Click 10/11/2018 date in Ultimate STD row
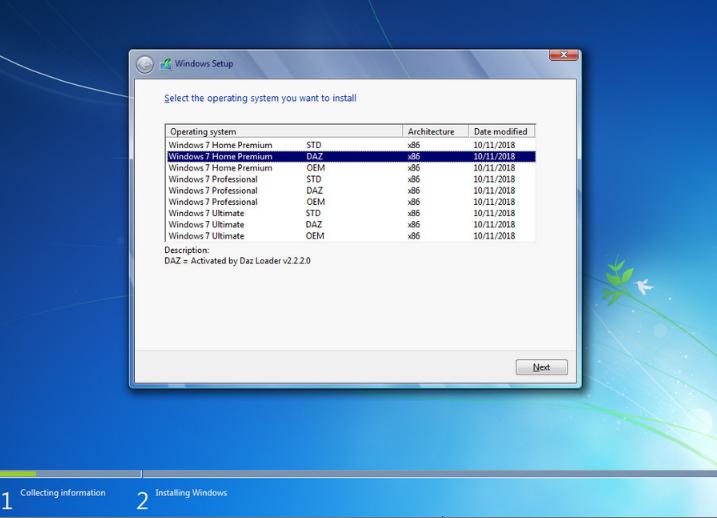 tap(494, 214)
